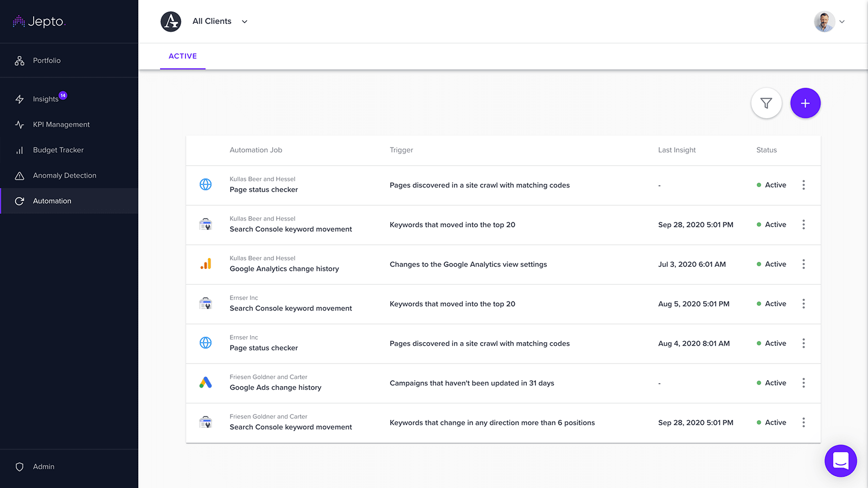Click the Insights notification badge showing 14
The image size is (868, 488).
63,95
